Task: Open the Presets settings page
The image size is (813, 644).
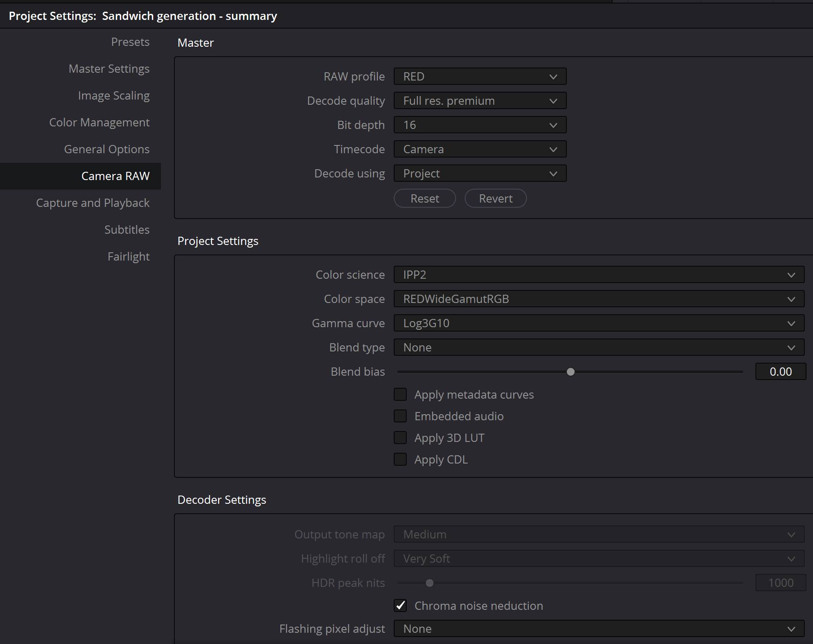Action: pos(130,42)
